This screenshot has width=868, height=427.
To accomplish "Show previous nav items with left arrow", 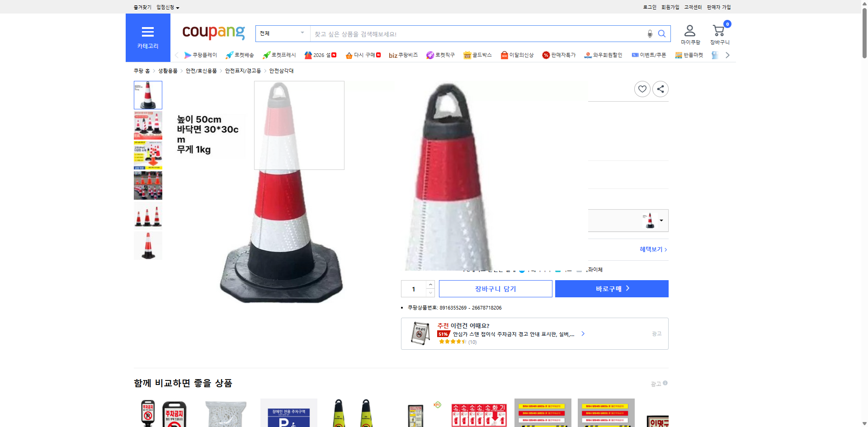I will [x=176, y=55].
